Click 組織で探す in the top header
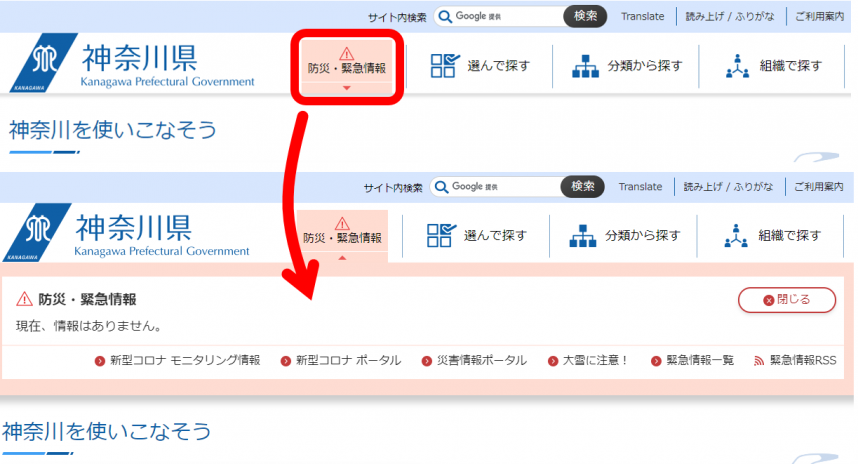Image resolution: width=858 pixels, height=464 pixels. tap(773, 66)
